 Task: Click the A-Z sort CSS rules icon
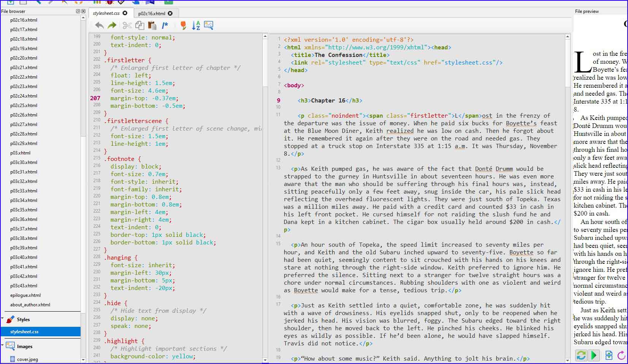196,25
